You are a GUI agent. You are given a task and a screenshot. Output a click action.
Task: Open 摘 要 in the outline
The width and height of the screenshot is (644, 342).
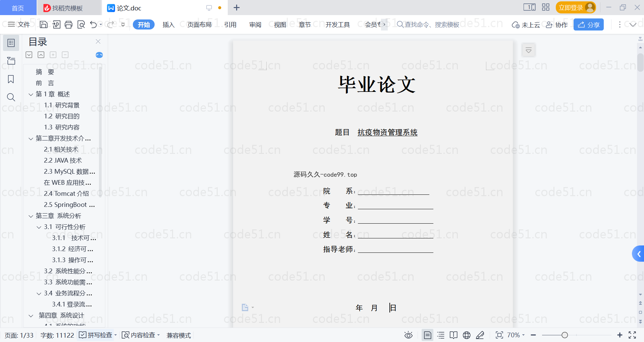45,72
